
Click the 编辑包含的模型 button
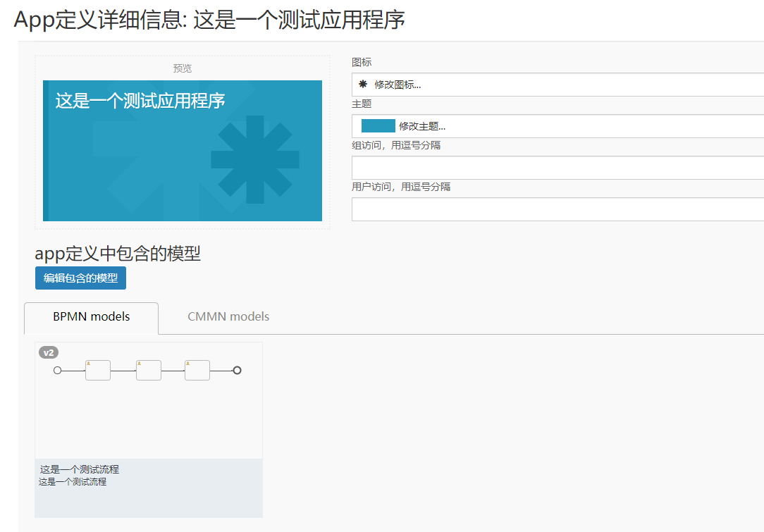click(80, 278)
